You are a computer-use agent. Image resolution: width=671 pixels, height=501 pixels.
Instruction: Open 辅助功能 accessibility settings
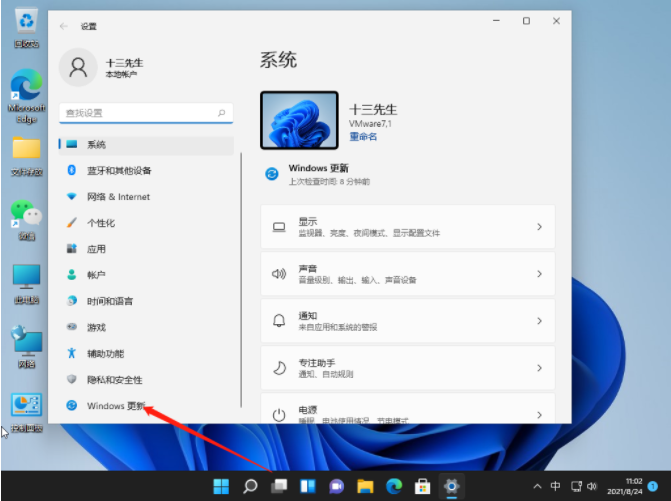105,354
